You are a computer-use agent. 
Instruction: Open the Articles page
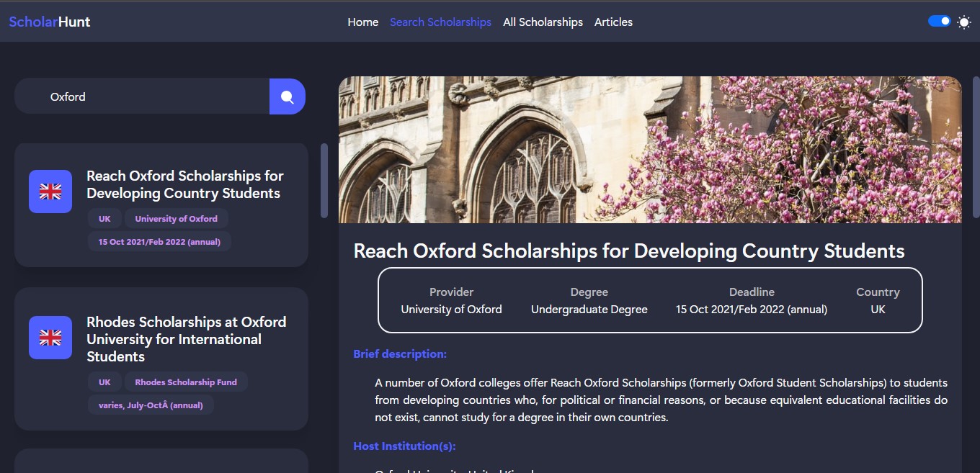click(x=613, y=22)
